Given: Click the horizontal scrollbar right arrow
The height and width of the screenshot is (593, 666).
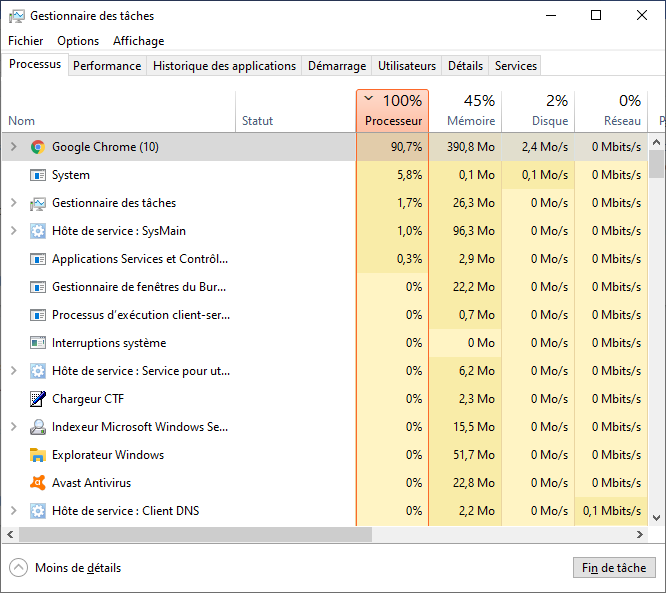Looking at the screenshot, I should 640,534.
